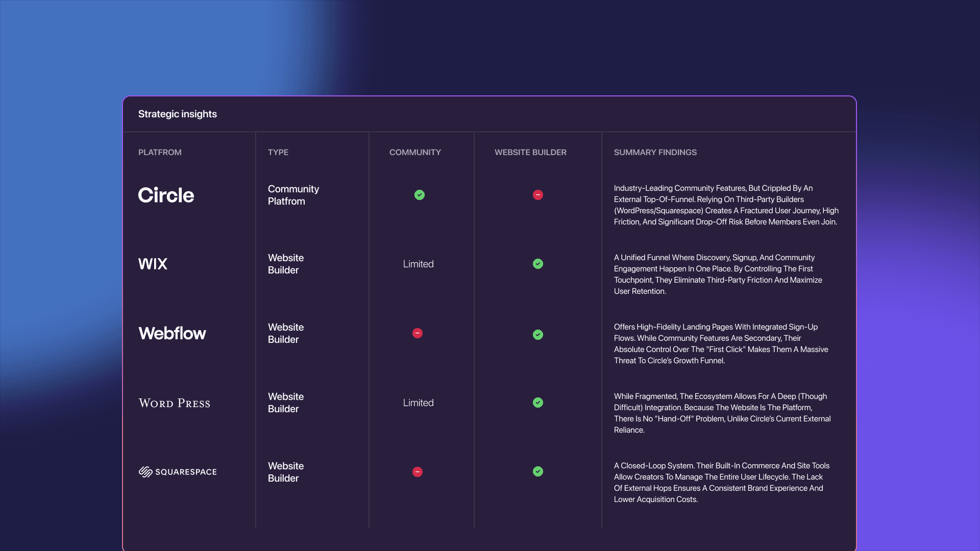Select the WordPress wordmark
This screenshot has height=551, width=980.
[x=174, y=403]
